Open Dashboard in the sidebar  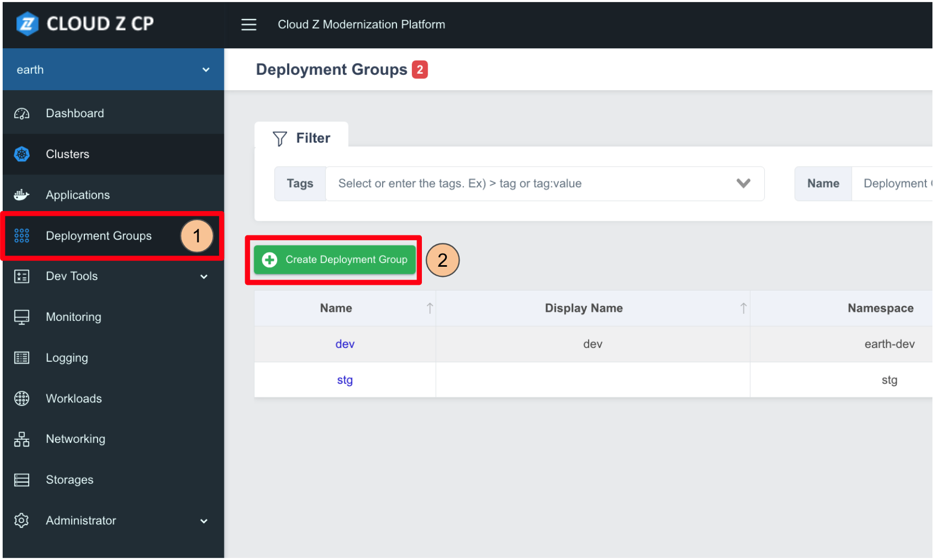pyautogui.click(x=113, y=113)
